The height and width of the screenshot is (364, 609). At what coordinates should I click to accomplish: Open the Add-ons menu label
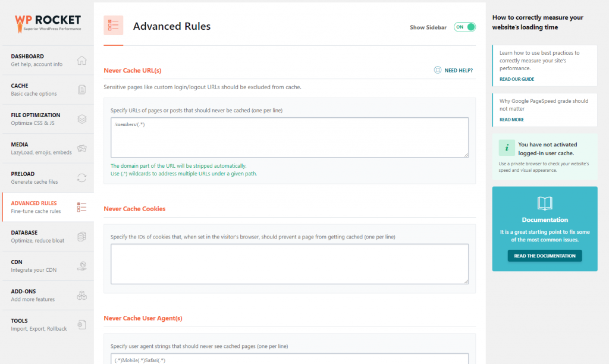[x=23, y=291]
